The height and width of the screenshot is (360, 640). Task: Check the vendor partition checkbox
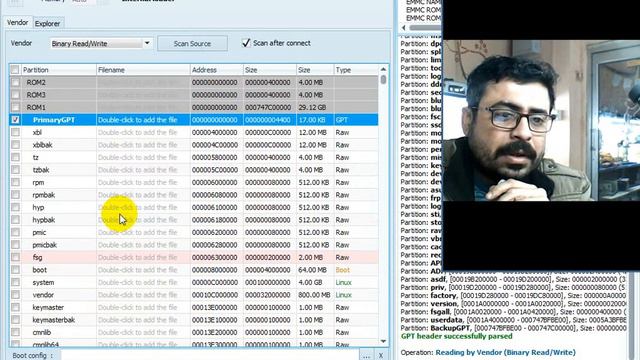[x=15, y=295]
